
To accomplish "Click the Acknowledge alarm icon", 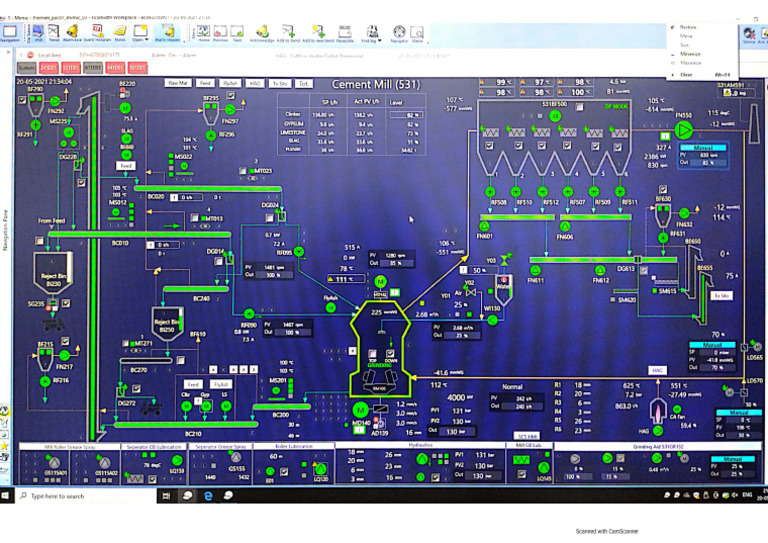I will click(x=263, y=32).
